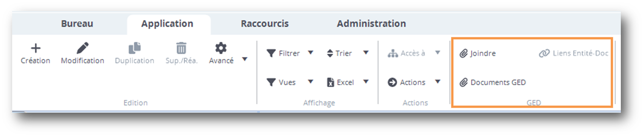Viewport: 644px width, 137px height.
Task: Switch to the Bureau tab
Action: (x=77, y=24)
